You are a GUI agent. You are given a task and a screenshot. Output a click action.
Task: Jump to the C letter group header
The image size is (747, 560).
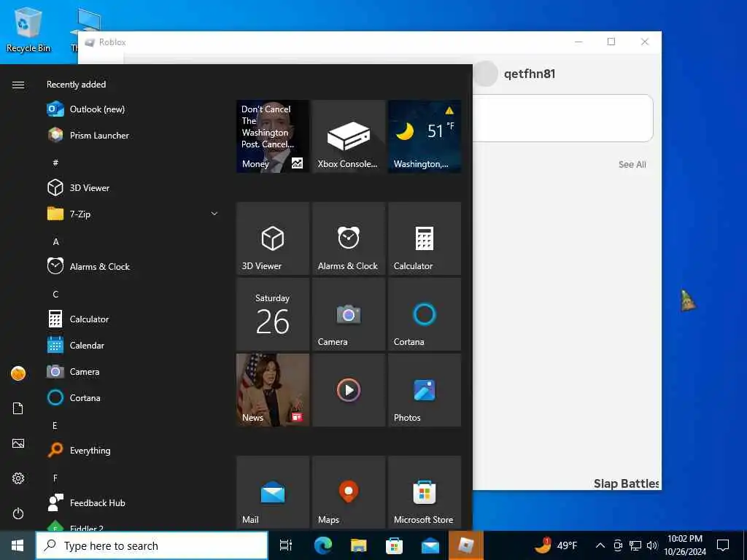point(55,294)
